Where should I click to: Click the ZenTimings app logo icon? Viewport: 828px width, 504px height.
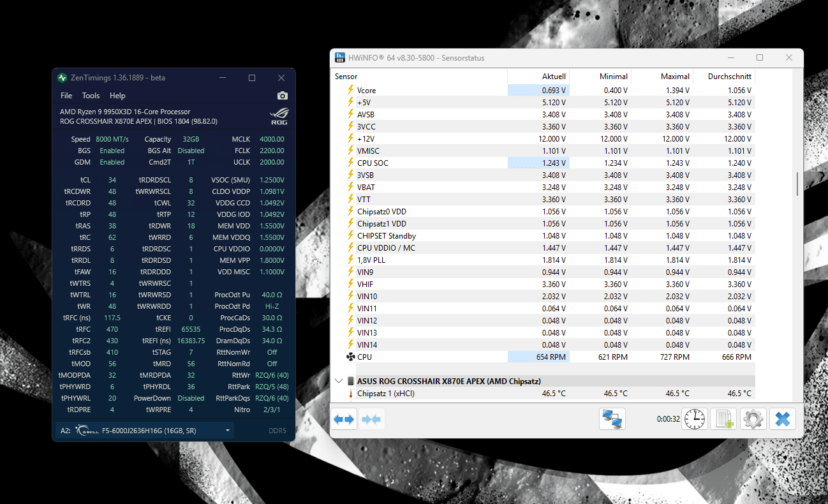click(x=62, y=78)
